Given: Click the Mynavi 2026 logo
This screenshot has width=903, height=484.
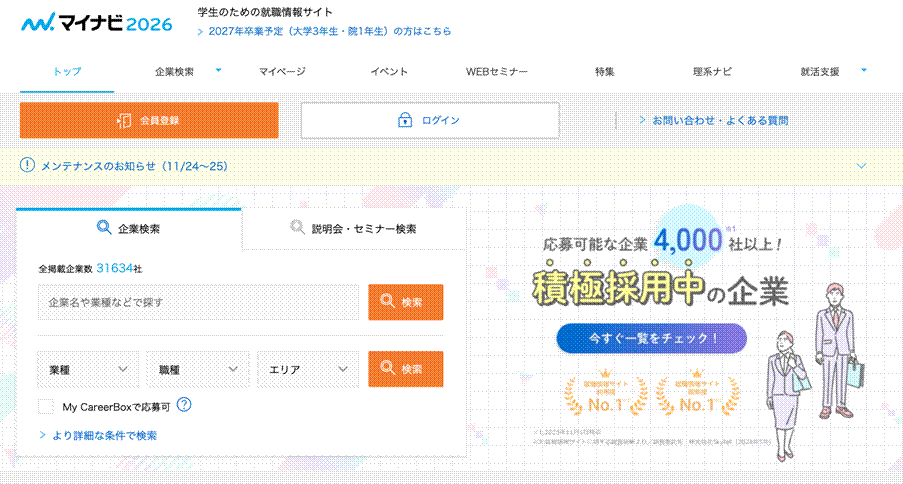Looking at the screenshot, I should pos(96,22).
